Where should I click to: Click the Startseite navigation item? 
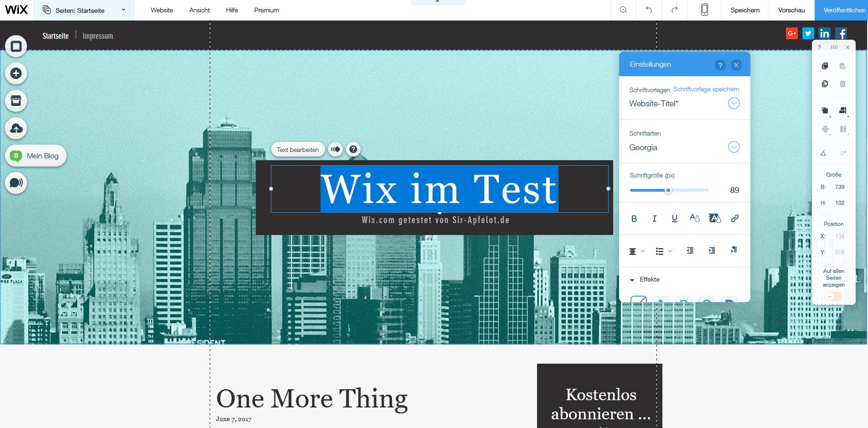coord(56,36)
